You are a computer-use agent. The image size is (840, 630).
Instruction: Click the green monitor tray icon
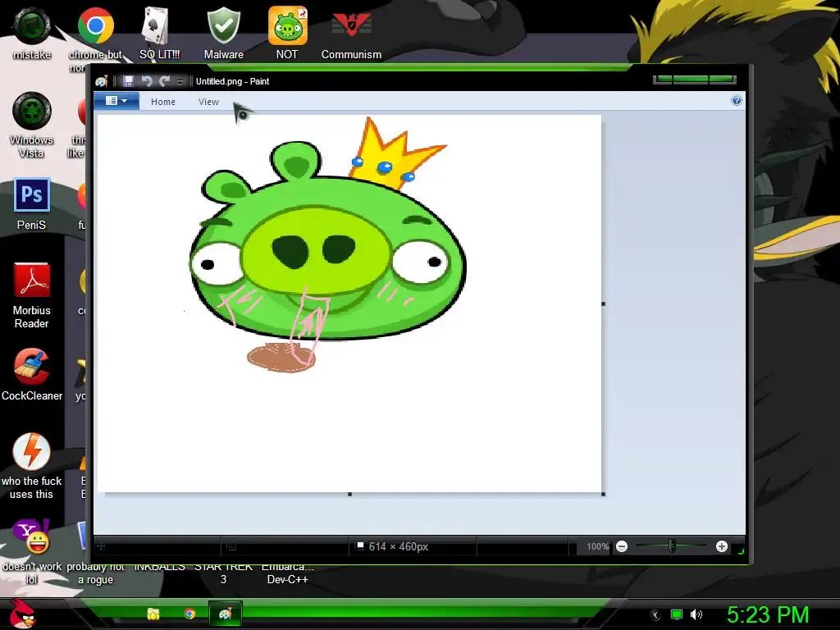[x=677, y=614]
